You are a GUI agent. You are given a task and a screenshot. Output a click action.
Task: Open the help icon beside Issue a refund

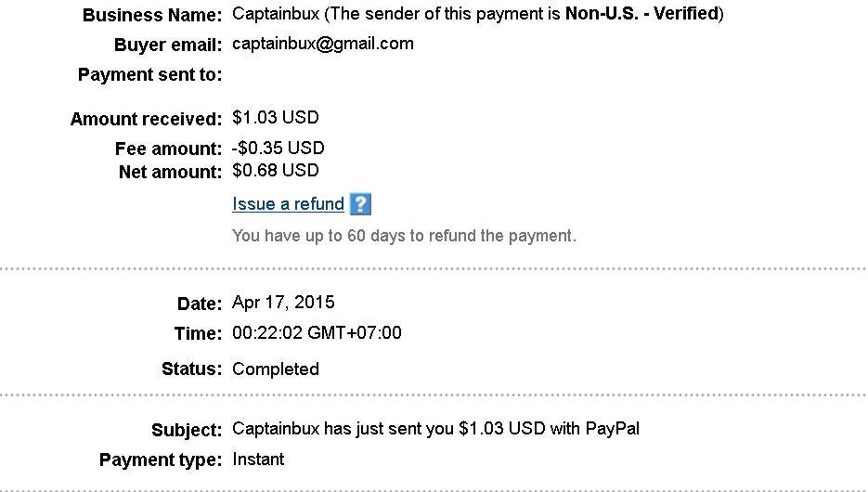tap(360, 204)
